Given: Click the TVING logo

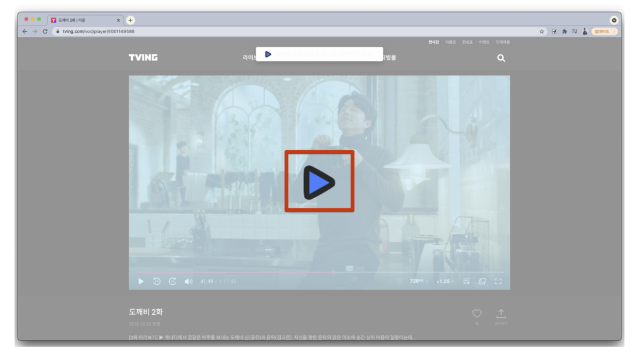Looking at the screenshot, I should point(143,57).
